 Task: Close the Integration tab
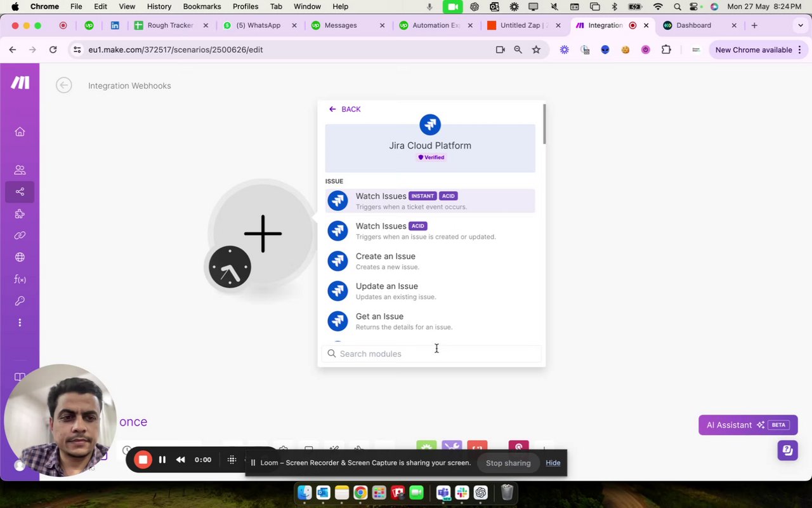click(x=646, y=25)
